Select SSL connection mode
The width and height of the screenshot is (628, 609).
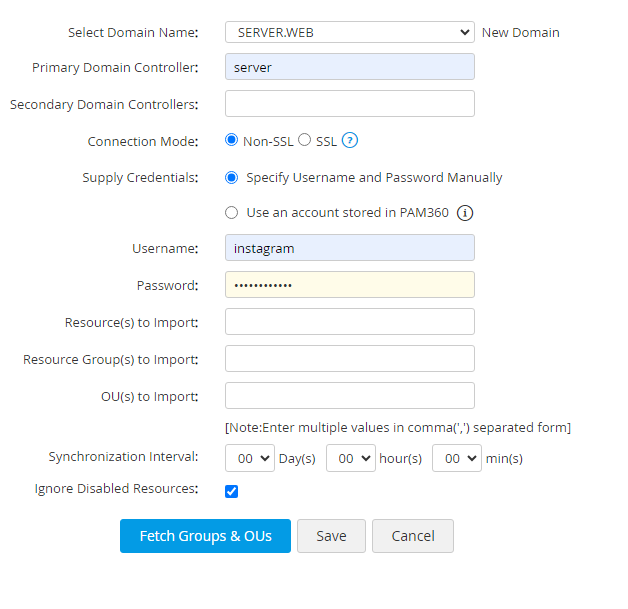[x=305, y=140]
